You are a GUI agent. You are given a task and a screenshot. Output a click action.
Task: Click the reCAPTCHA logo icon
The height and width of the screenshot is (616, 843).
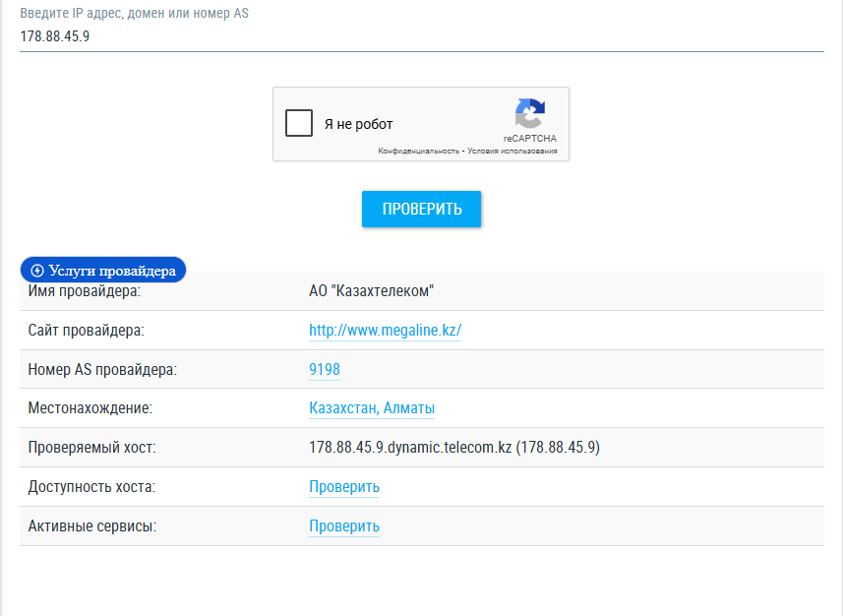[530, 113]
